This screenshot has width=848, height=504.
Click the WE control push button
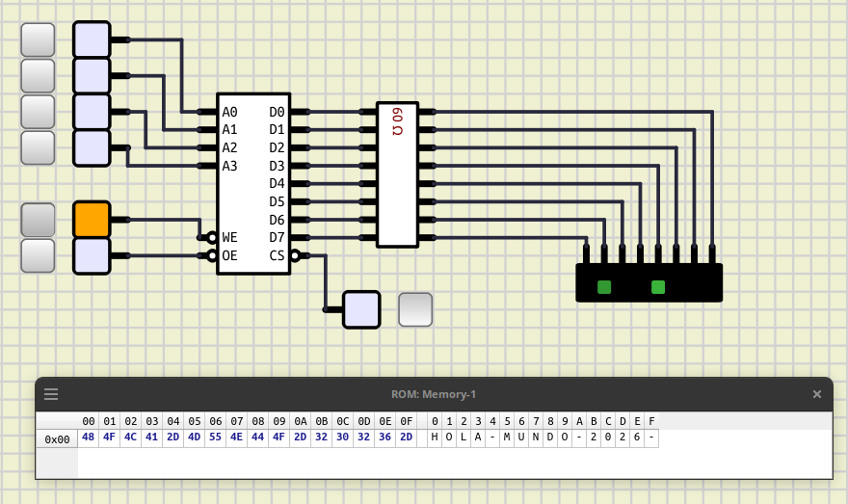(x=38, y=220)
